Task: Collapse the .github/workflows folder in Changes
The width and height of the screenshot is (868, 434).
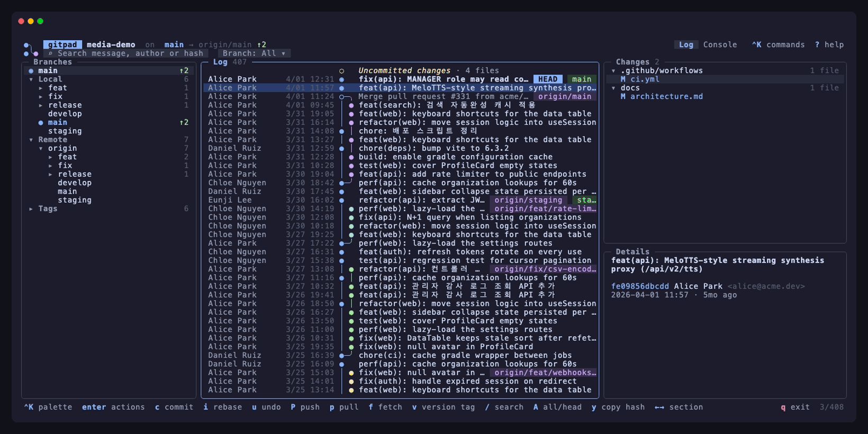Action: pos(613,71)
